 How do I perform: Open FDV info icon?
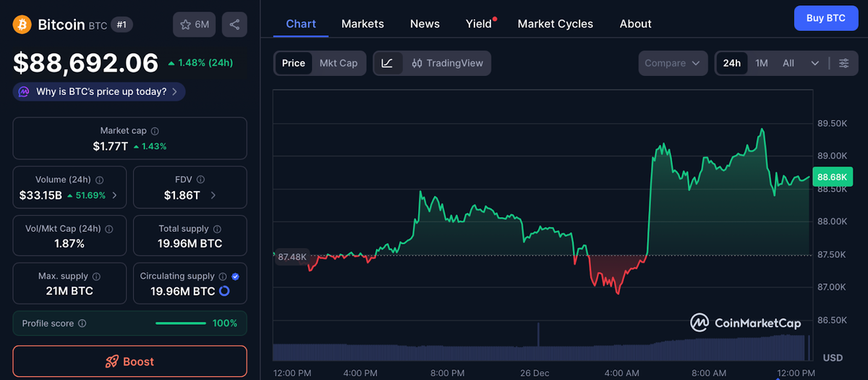pyautogui.click(x=201, y=180)
